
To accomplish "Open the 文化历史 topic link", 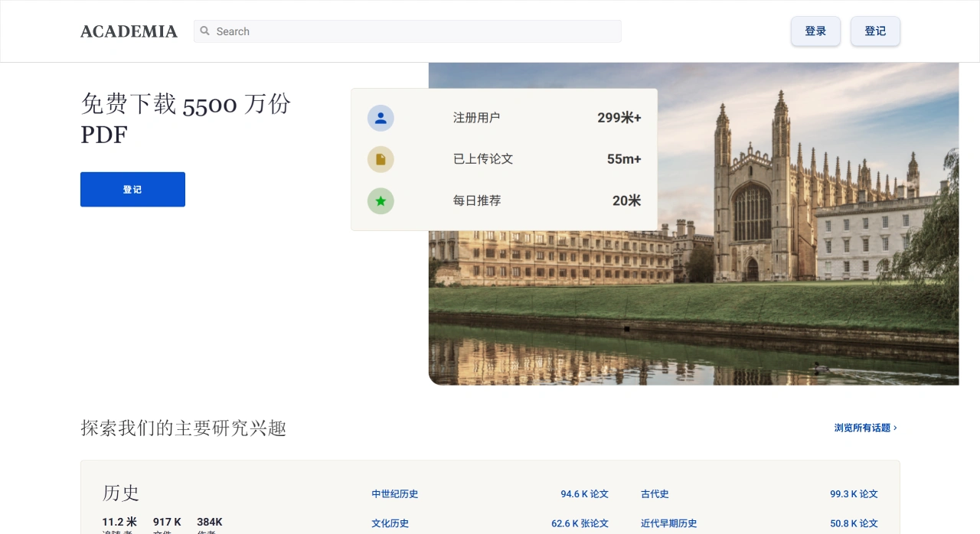I will [x=390, y=523].
